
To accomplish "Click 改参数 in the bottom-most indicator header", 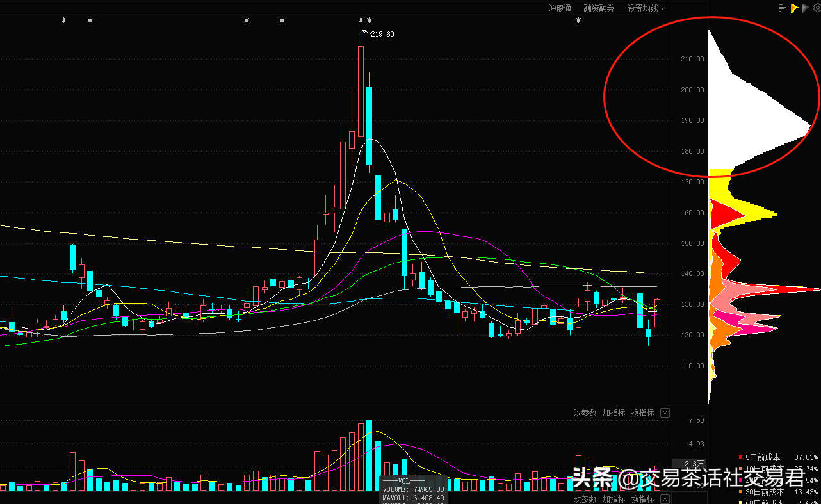I will point(585,499).
